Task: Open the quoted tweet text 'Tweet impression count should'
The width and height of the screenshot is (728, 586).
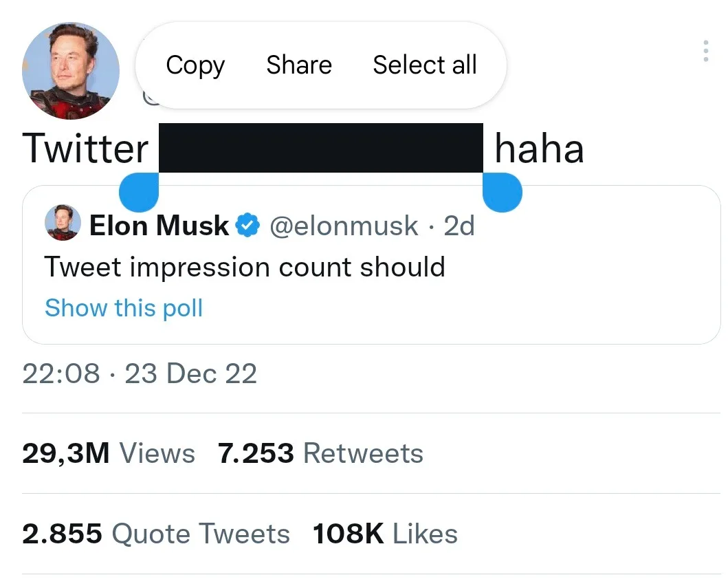Action: 245,267
